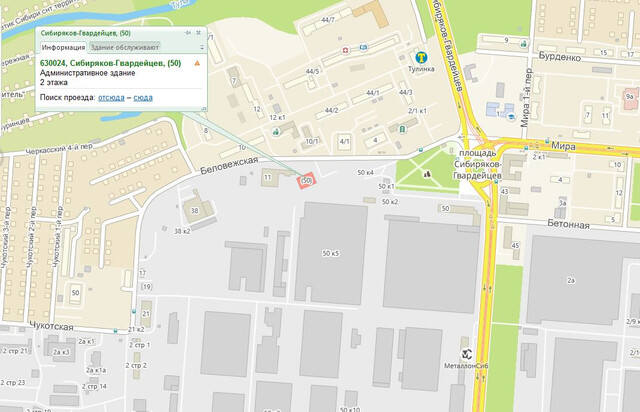Click the green address heading 630024

click(x=111, y=63)
